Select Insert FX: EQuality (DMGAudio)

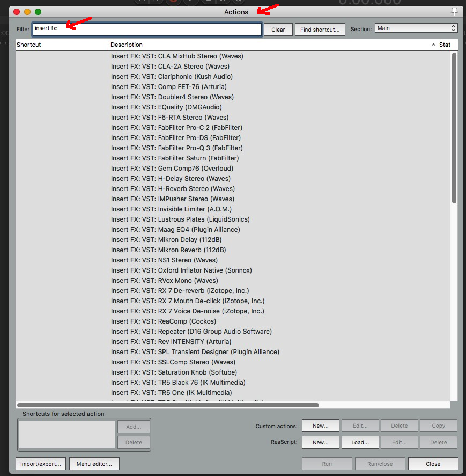(x=166, y=107)
